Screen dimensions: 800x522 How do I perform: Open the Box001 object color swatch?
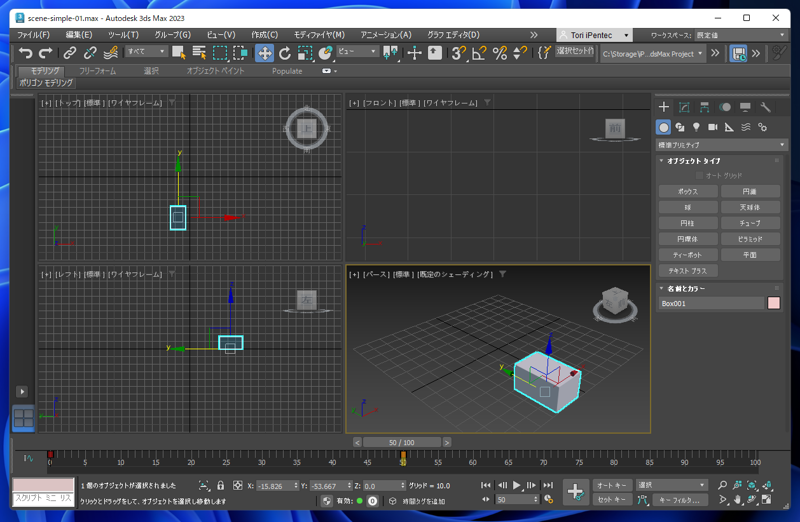[773, 303]
